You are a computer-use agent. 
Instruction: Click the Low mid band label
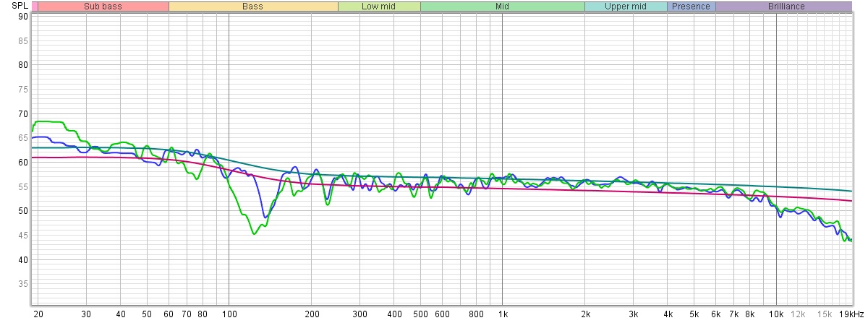(379, 7)
